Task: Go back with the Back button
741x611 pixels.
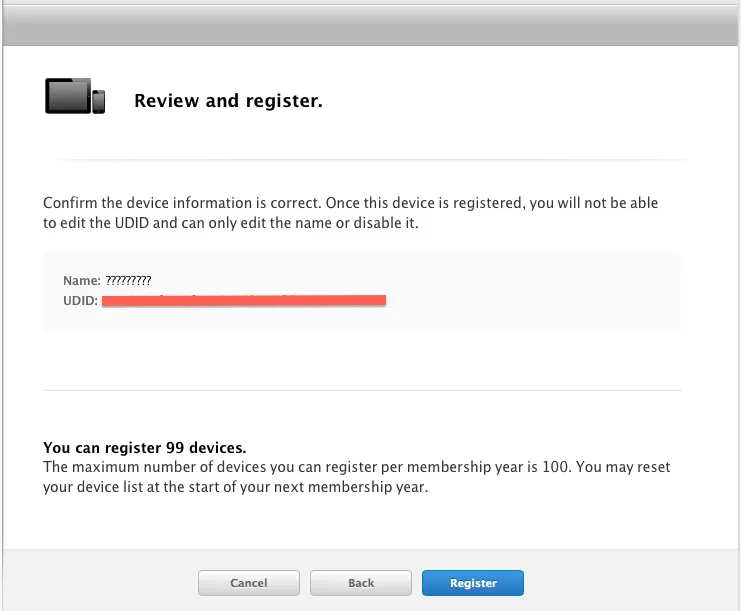Action: 361,583
